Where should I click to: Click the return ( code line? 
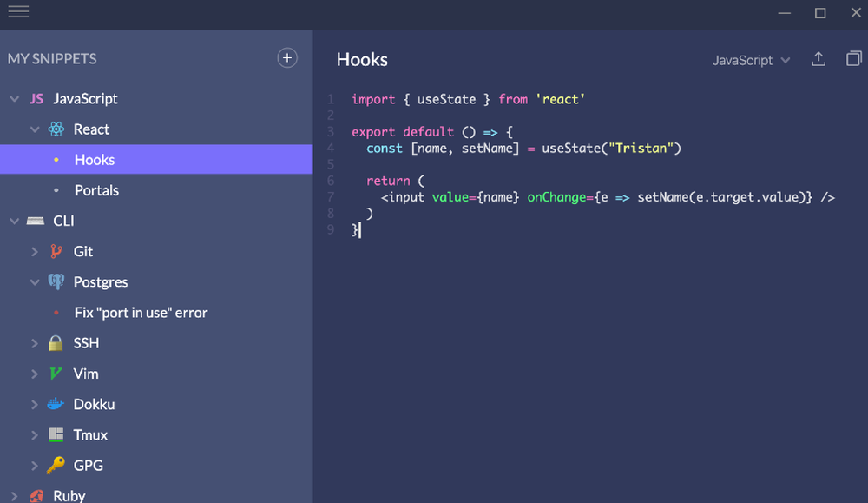pos(395,181)
